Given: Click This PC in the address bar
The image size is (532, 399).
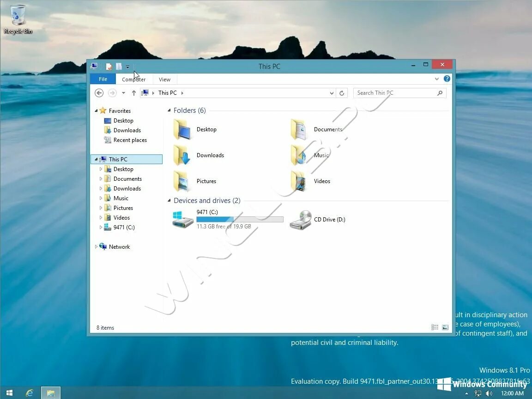Looking at the screenshot, I should [167, 93].
